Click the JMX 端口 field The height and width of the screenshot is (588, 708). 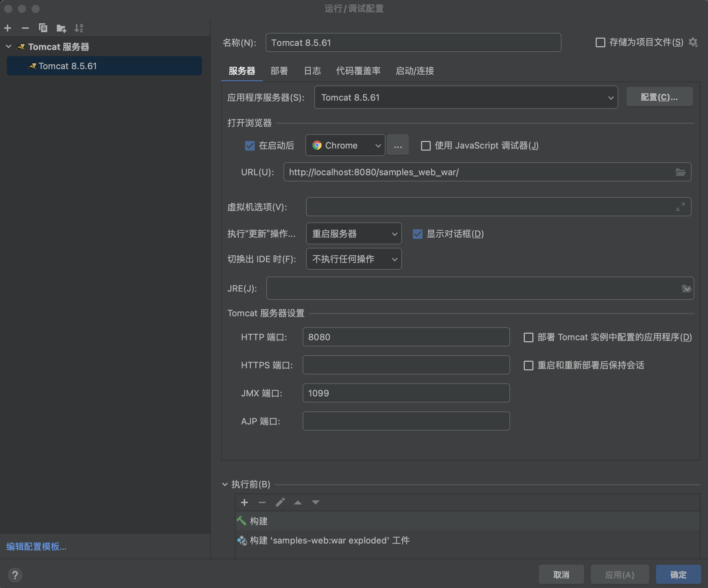click(x=406, y=393)
